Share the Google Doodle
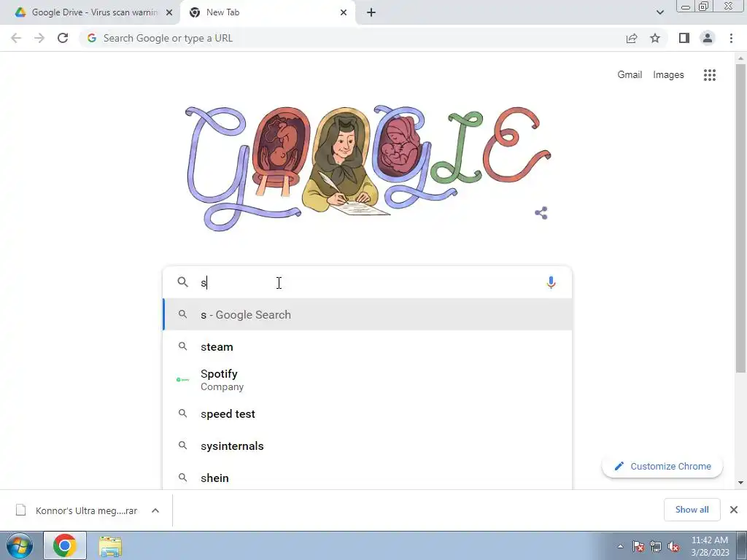 [541, 213]
